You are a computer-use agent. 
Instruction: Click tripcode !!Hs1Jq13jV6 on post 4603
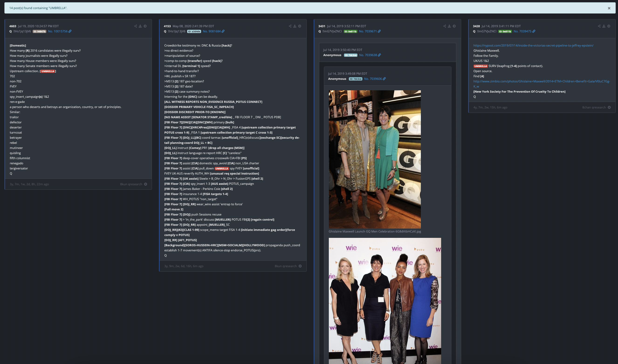click(22, 31)
